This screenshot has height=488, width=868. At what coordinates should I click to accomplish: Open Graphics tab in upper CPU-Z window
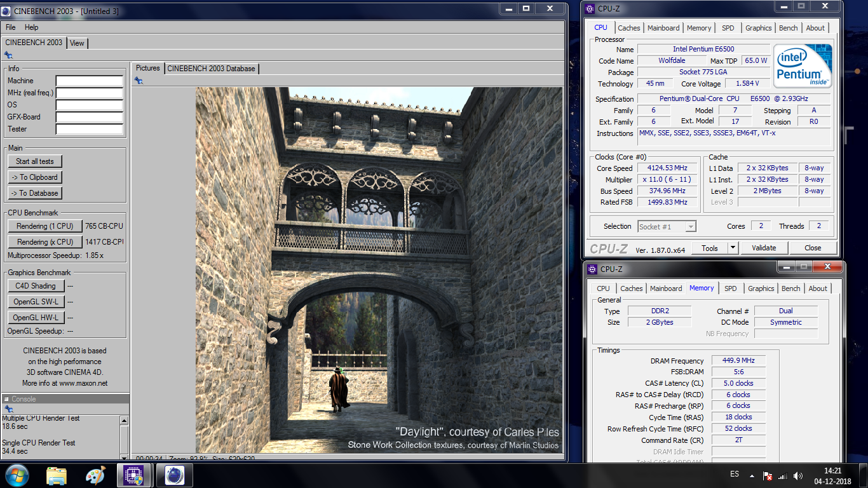click(759, 28)
